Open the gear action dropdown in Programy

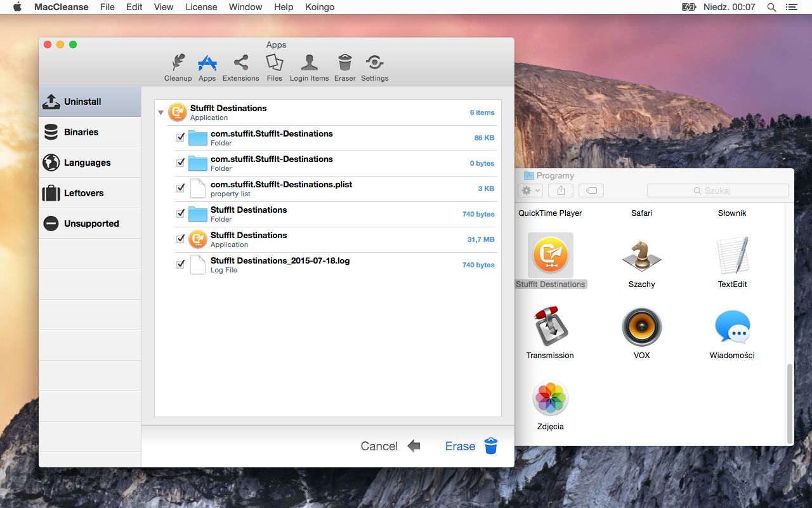pyautogui.click(x=530, y=190)
